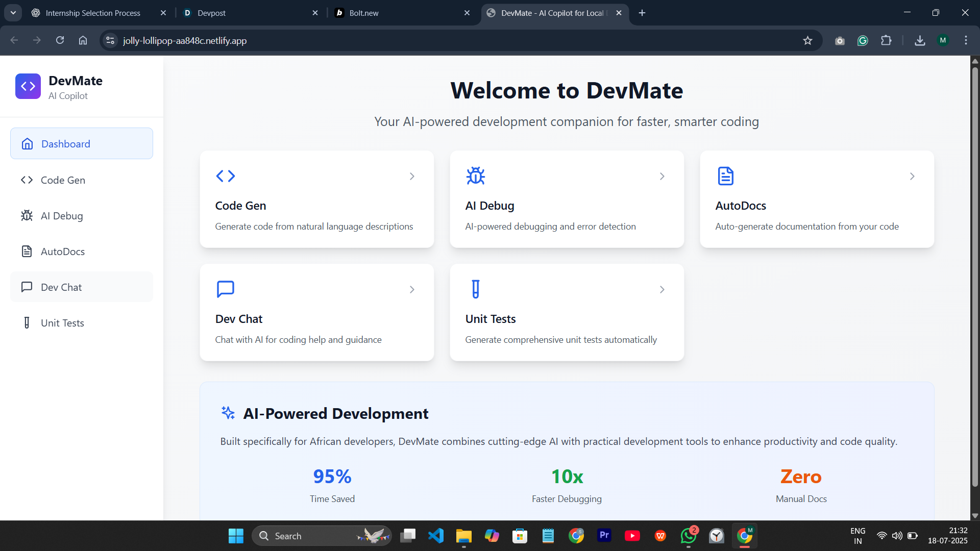Click the chat bubble icon on Dev Chat card
Image resolution: width=980 pixels, height=551 pixels.
(225, 289)
